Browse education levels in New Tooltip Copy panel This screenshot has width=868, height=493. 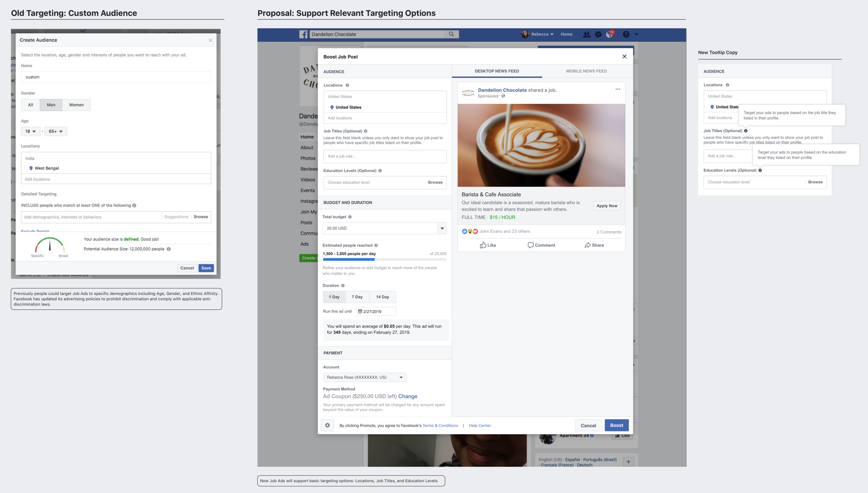click(815, 182)
